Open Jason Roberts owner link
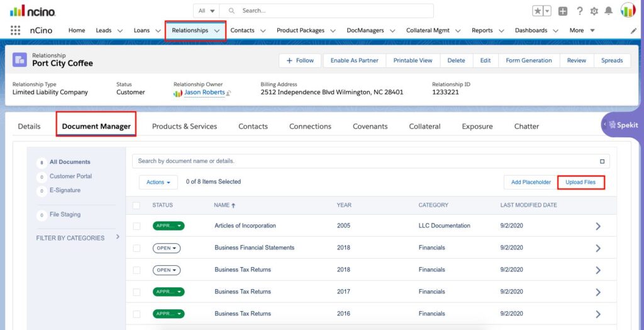The width and height of the screenshot is (644, 330). 204,93
